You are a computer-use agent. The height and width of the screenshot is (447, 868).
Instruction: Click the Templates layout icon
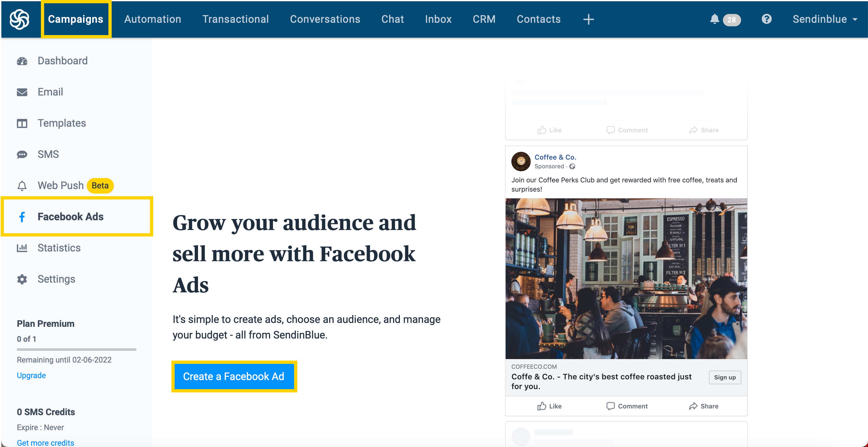pyautogui.click(x=22, y=123)
